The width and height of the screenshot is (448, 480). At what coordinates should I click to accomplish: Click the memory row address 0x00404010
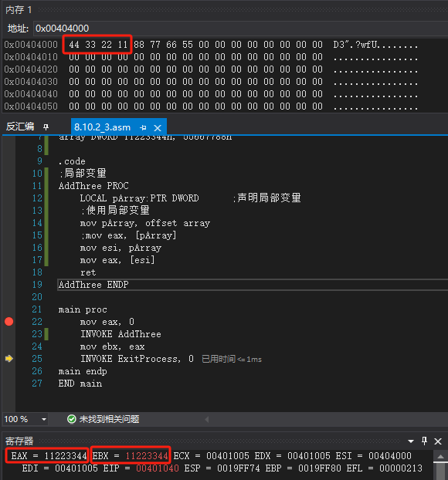click(31, 57)
